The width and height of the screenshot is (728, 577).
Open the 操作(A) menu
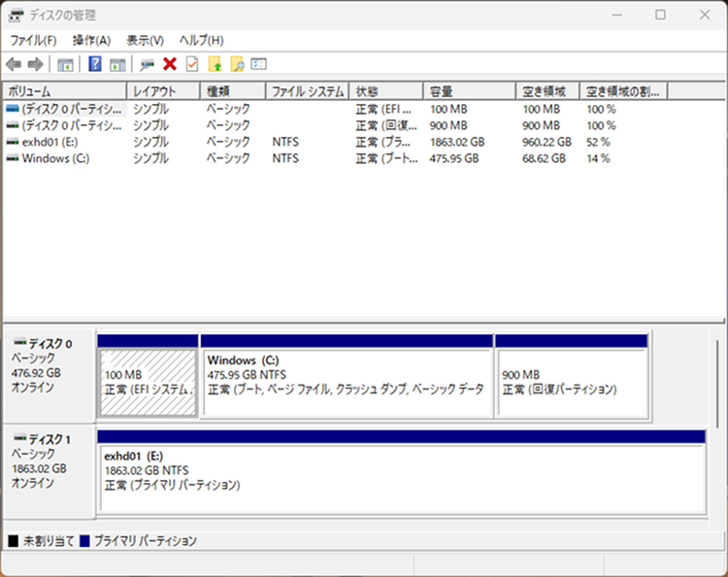pos(91,40)
